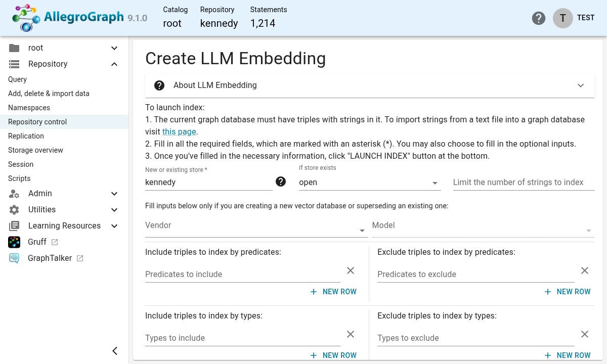
Task: Add NEW ROW under Predicates to exclude
Action: tap(568, 292)
